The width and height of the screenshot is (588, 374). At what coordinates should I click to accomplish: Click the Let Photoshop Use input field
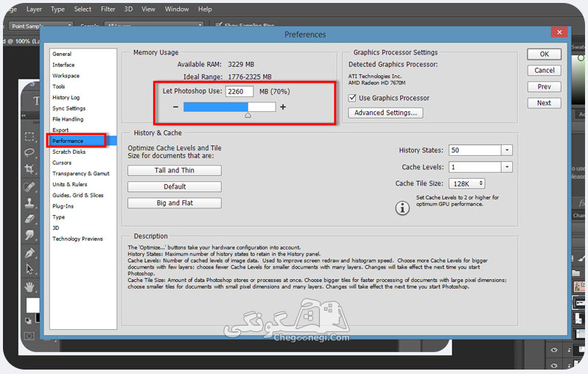[239, 91]
